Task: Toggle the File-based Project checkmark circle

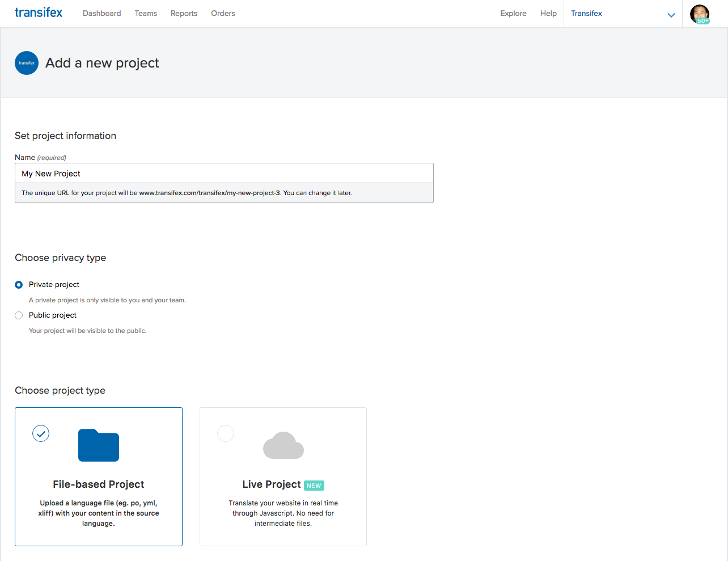Action: (x=41, y=433)
